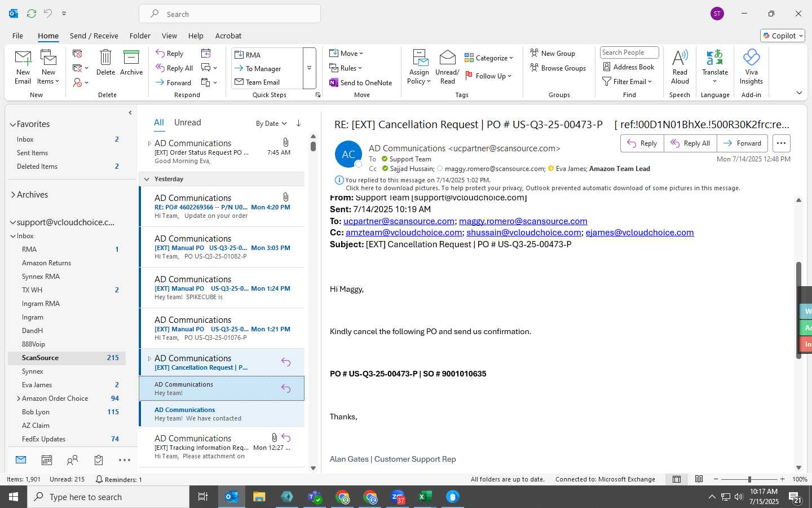Open the Rules dropdown

346,68
